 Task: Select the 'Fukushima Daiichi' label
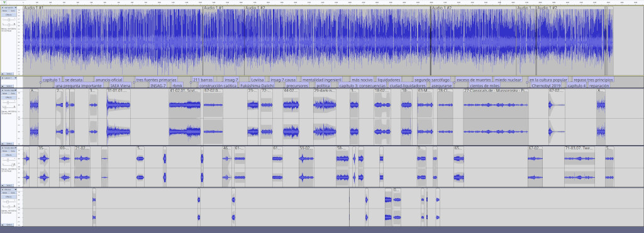click(x=257, y=86)
